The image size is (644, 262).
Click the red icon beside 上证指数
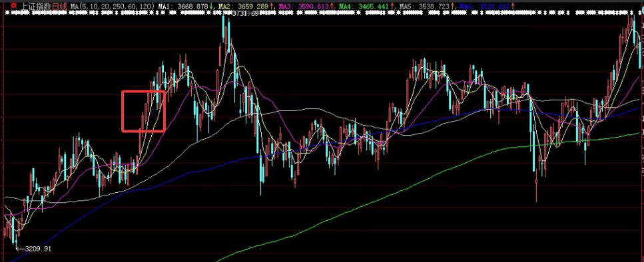[x=13, y=6]
